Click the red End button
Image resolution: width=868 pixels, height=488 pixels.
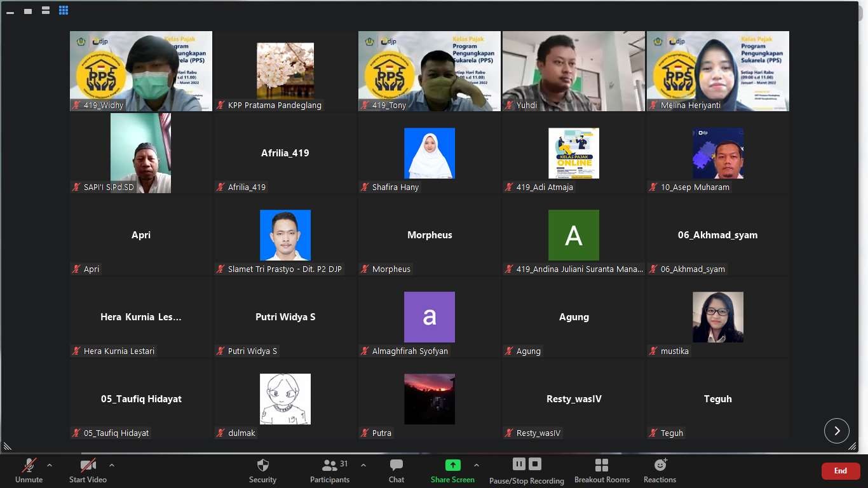coord(841,471)
